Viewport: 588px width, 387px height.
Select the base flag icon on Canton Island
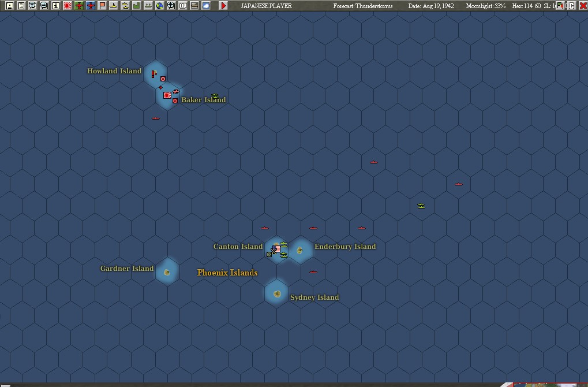[x=277, y=248]
